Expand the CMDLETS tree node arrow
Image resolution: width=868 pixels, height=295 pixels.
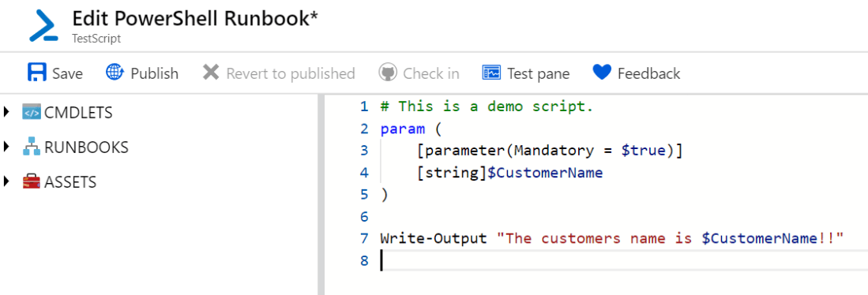(x=6, y=112)
